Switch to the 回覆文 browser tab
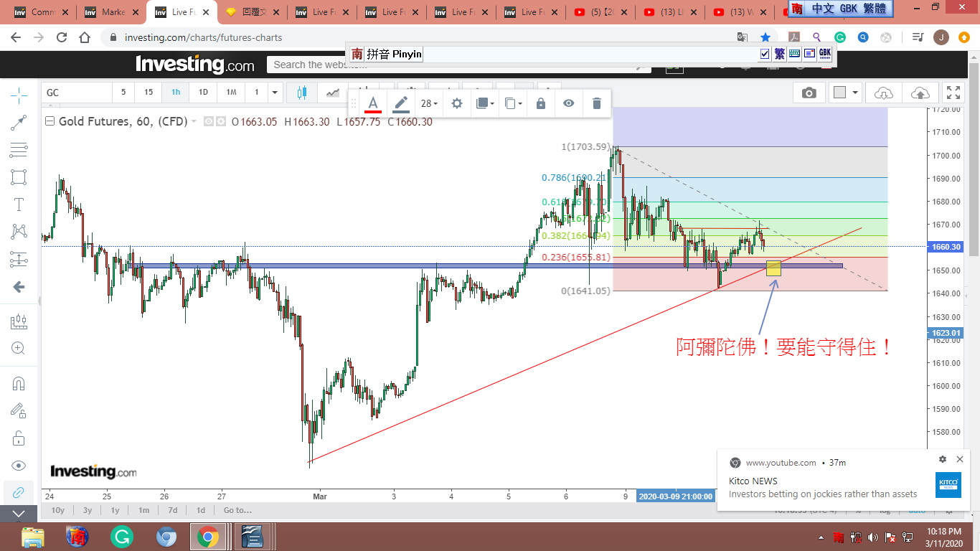This screenshot has width=980, height=551. click(253, 12)
